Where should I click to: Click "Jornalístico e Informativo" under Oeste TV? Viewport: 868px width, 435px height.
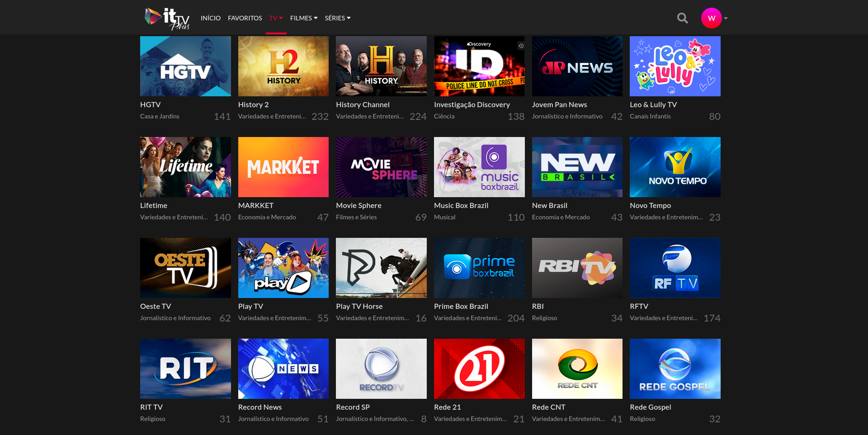click(x=175, y=318)
